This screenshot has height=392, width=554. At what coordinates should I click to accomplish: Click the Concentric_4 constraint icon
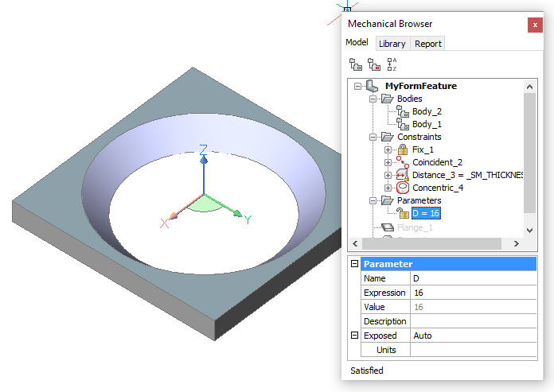(402, 188)
